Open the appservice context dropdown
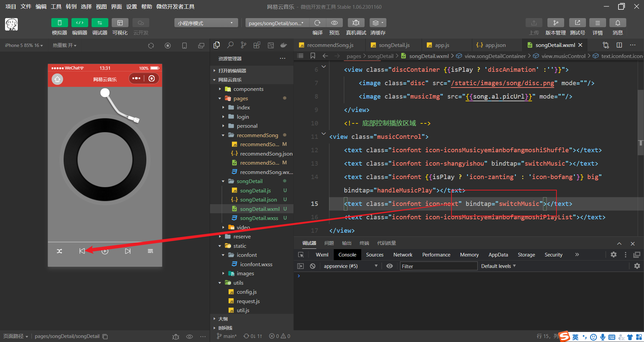 [351, 266]
